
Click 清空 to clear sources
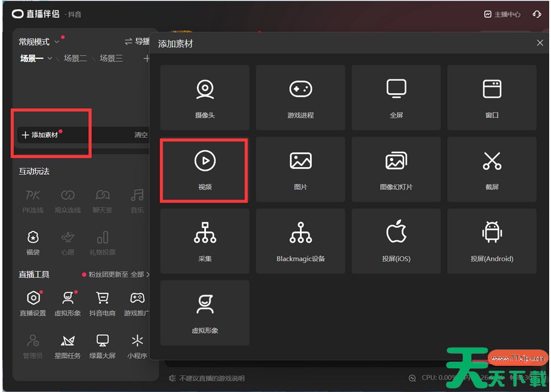(141, 135)
